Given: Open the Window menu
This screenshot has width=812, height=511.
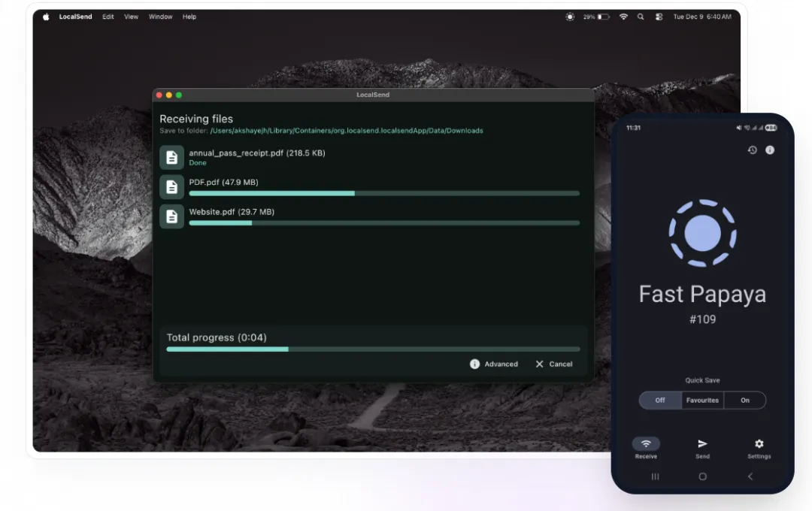Looking at the screenshot, I should point(161,17).
